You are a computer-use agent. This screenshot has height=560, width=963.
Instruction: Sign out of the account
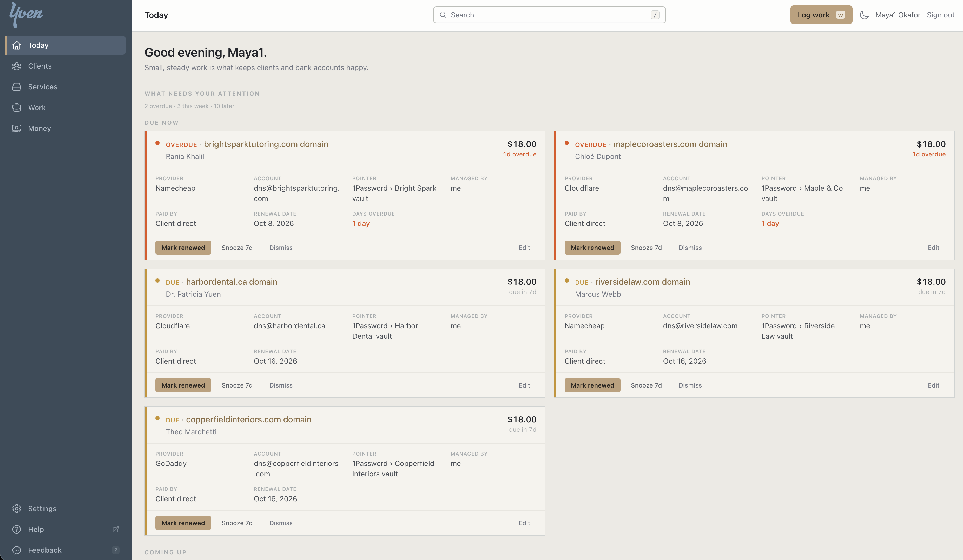point(940,15)
